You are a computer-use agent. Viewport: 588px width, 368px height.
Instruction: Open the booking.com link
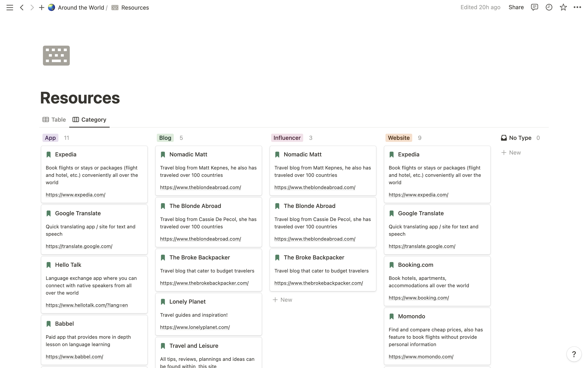click(419, 298)
